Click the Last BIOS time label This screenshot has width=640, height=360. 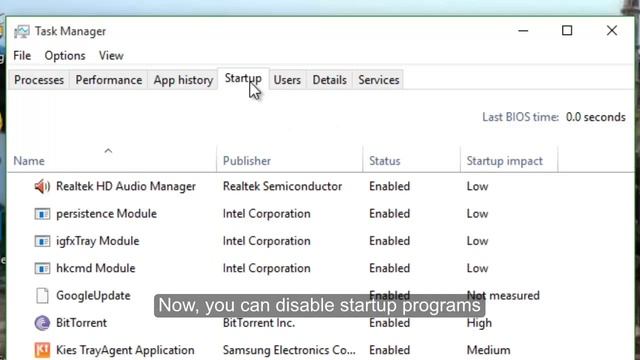coord(520,117)
